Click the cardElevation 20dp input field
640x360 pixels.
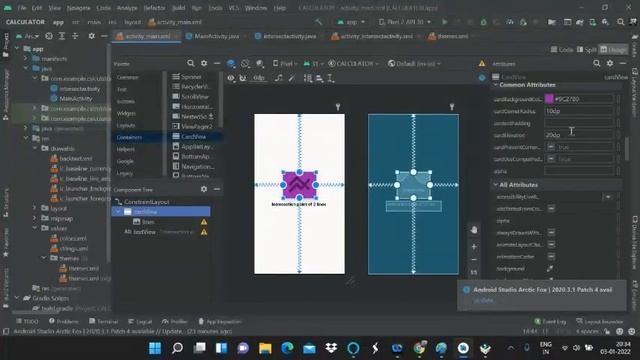pyautogui.click(x=579, y=135)
